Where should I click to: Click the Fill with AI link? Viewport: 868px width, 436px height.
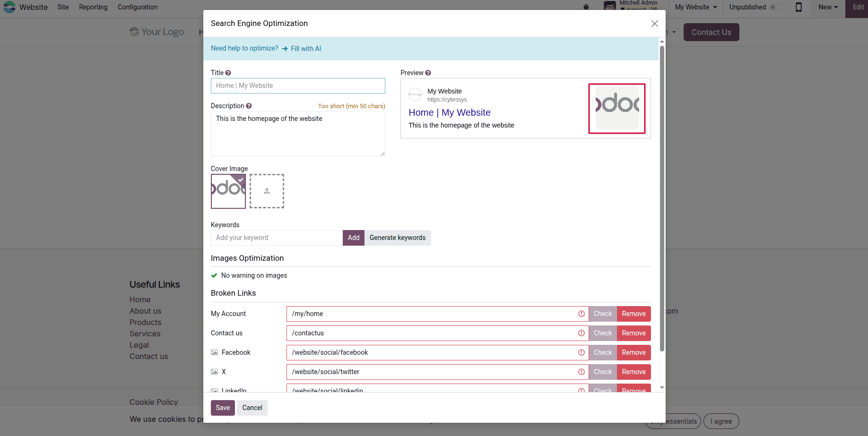coord(306,49)
